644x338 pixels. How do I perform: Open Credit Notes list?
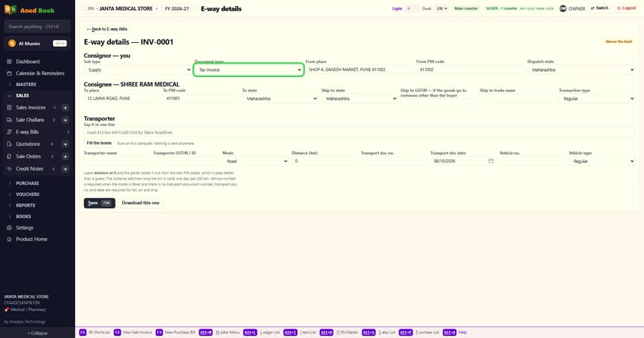(x=29, y=169)
